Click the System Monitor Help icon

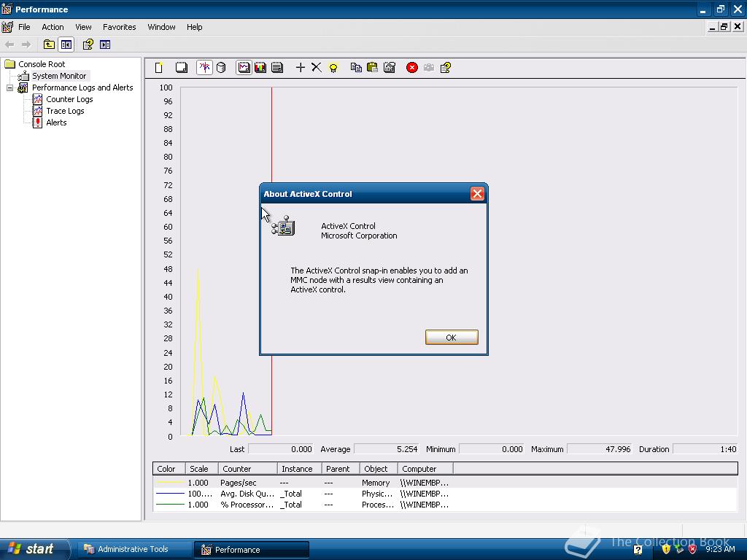tap(446, 68)
